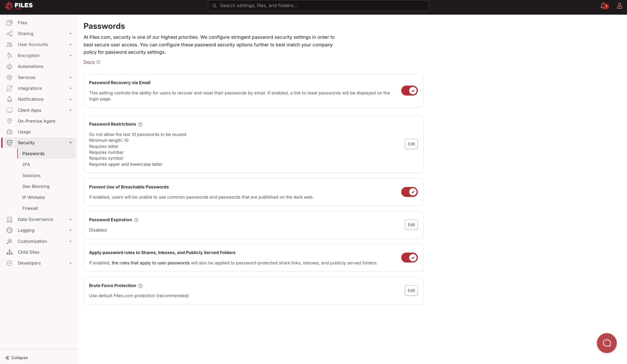The image size is (627, 364).
Task: Click the Files.com logo
Action: pos(19,6)
